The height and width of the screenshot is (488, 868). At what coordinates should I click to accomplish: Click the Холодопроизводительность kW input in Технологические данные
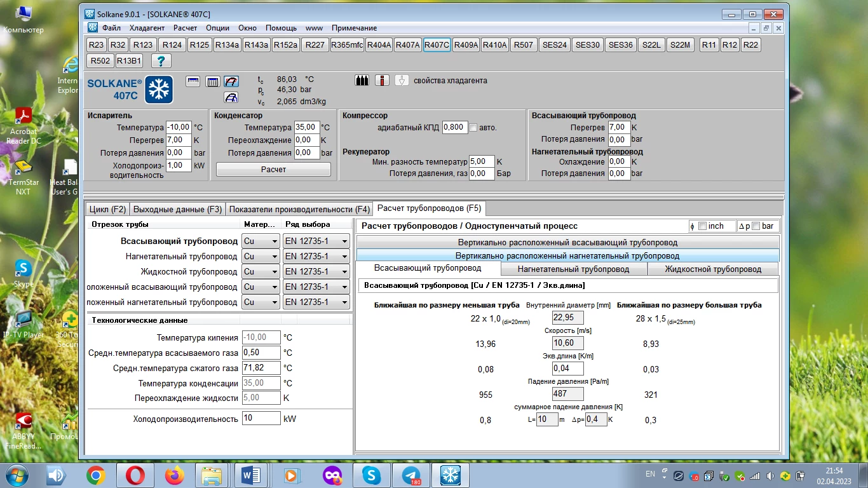point(261,419)
